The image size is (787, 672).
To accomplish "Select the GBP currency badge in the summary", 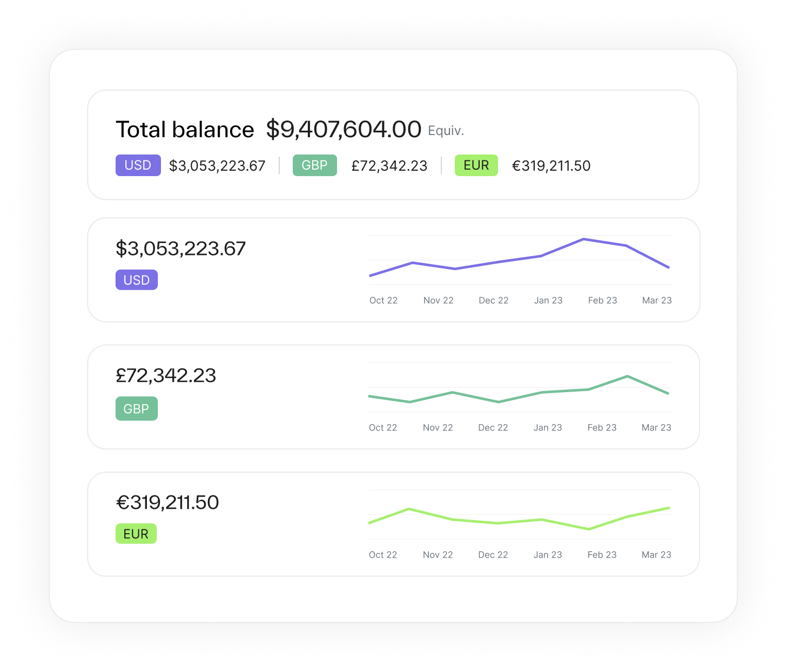I will click(314, 165).
